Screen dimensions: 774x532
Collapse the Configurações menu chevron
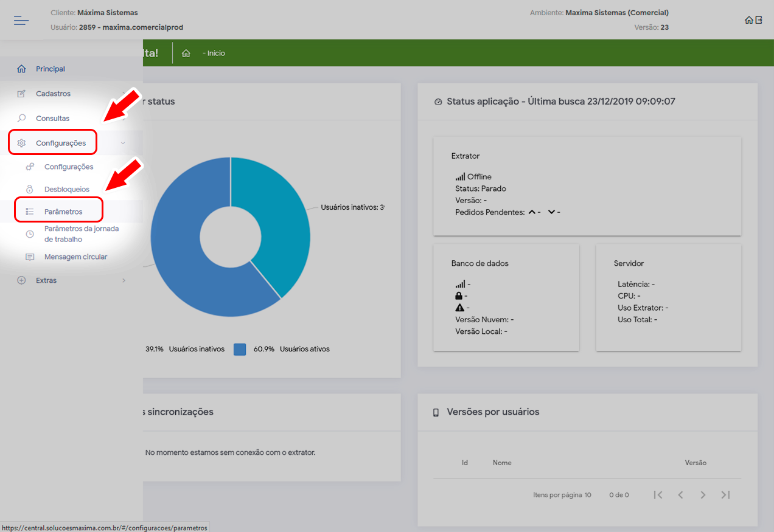(x=123, y=143)
